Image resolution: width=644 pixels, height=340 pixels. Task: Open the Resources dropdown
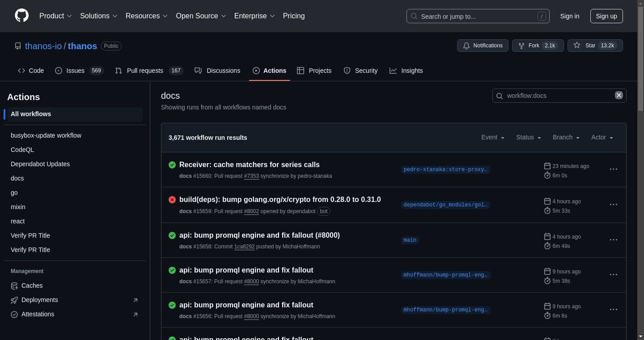click(x=147, y=16)
